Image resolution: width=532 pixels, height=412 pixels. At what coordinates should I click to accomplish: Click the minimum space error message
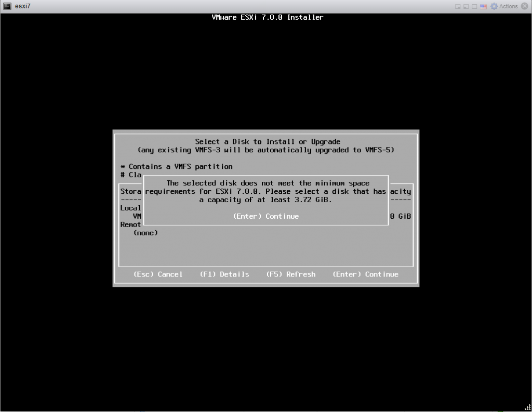click(x=266, y=191)
